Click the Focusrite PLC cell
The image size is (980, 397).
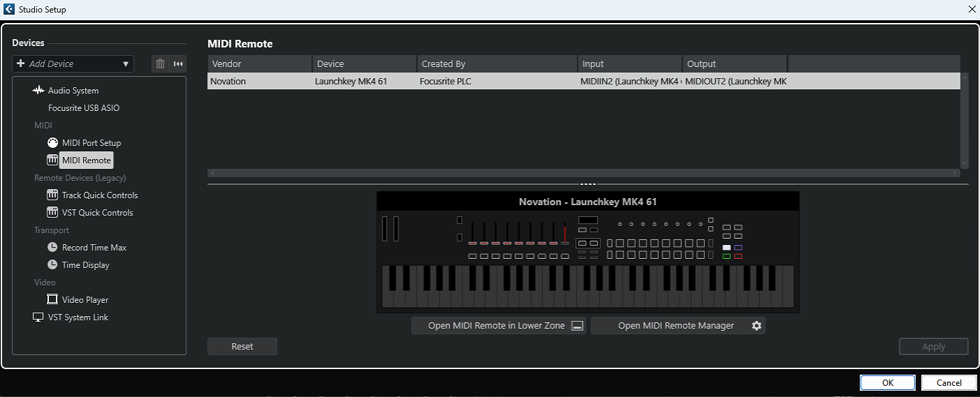coord(497,81)
